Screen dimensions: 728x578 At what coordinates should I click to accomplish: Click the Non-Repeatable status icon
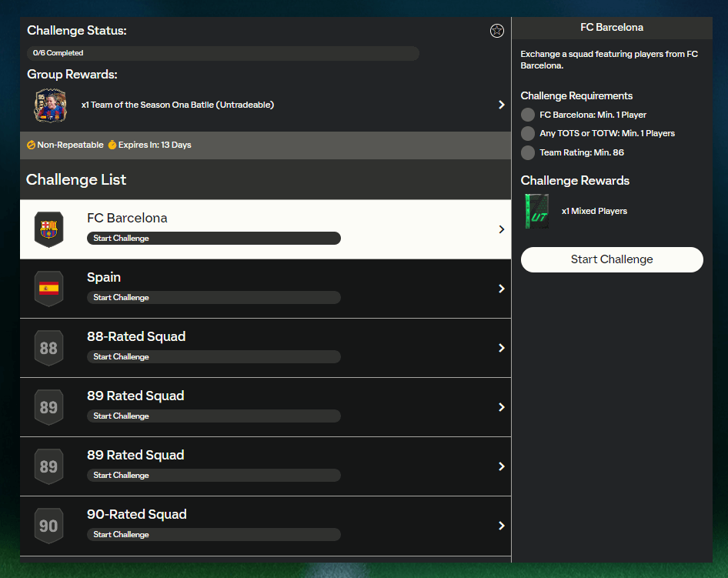pyautogui.click(x=32, y=145)
